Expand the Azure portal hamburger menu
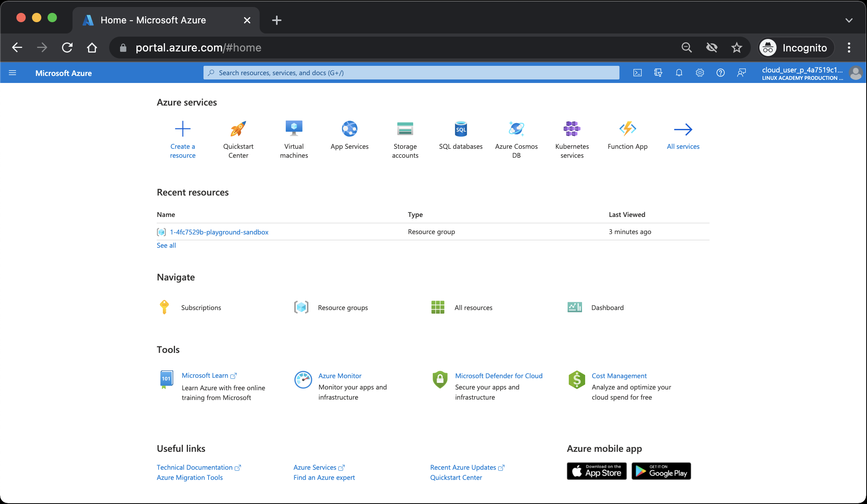This screenshot has height=504, width=867. 13,72
